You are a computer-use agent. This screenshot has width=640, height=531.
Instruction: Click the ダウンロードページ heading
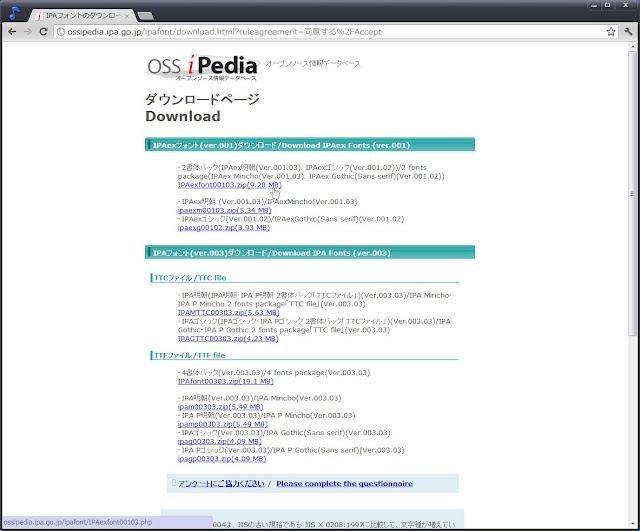click(x=202, y=99)
